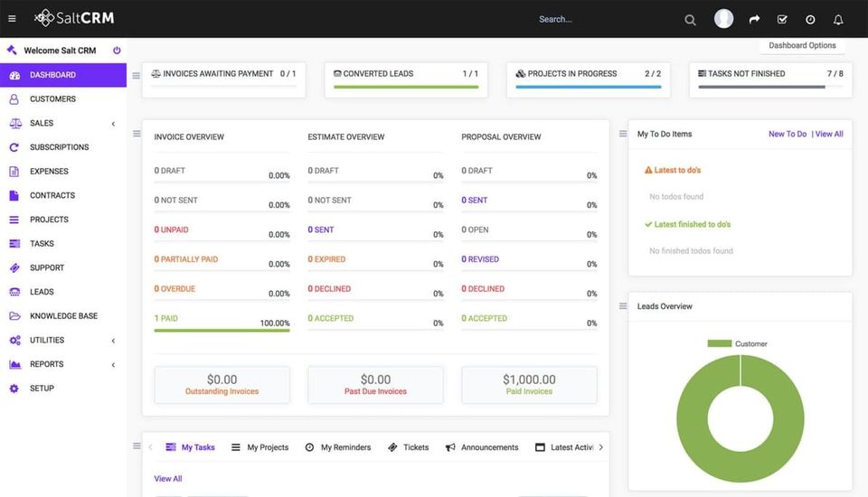Switch to the My Tasks tab
The height and width of the screenshot is (497, 868).
(190, 447)
